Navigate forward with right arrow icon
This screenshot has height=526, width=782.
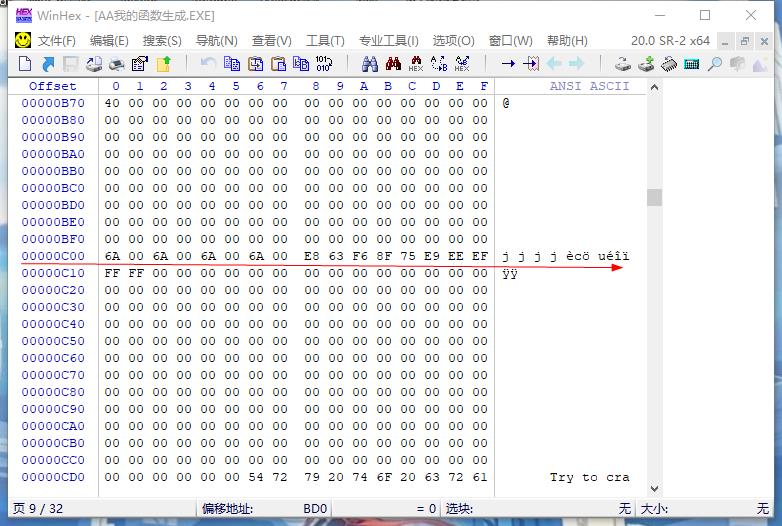pos(577,63)
